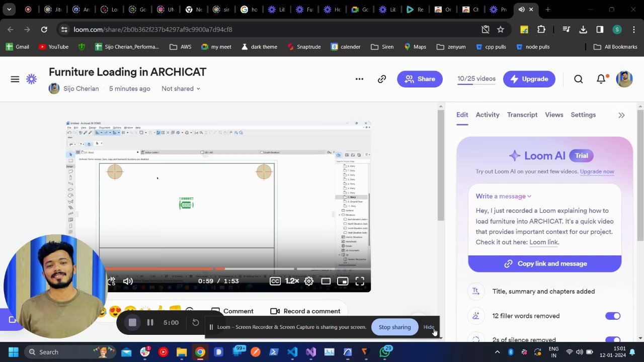Open Chrome extensions puzzle icon
The width and height of the screenshot is (644, 362).
coord(541,30)
